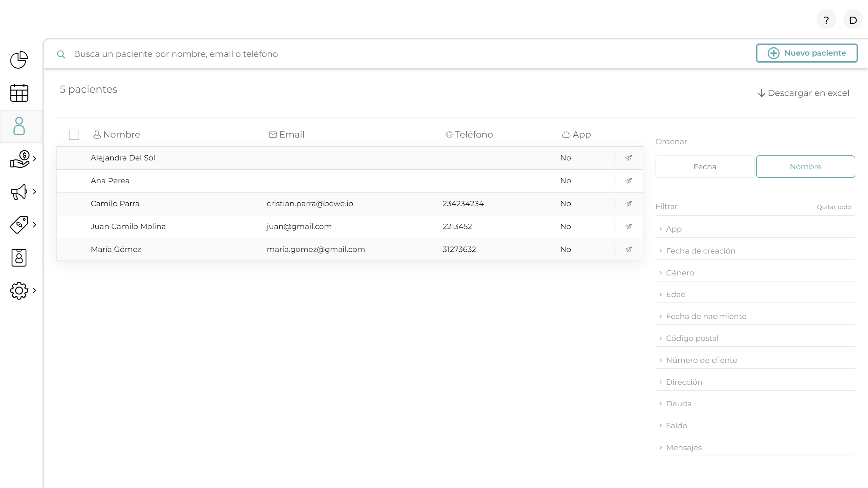868x488 pixels.
Task: Expand the Mensajes filter
Action: point(755,447)
